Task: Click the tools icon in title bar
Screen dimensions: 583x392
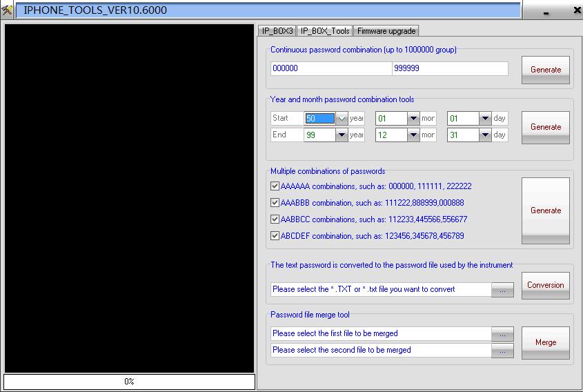Action: (x=7, y=10)
